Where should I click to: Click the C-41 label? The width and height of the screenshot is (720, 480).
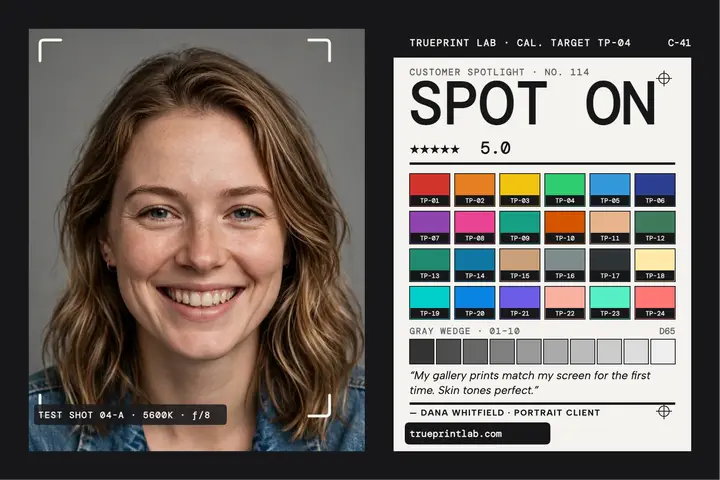[679, 43]
